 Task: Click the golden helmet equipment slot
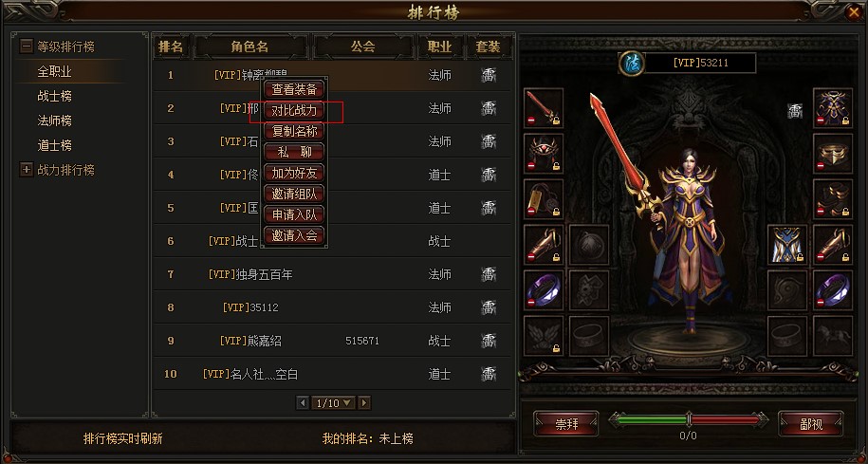coord(833,153)
